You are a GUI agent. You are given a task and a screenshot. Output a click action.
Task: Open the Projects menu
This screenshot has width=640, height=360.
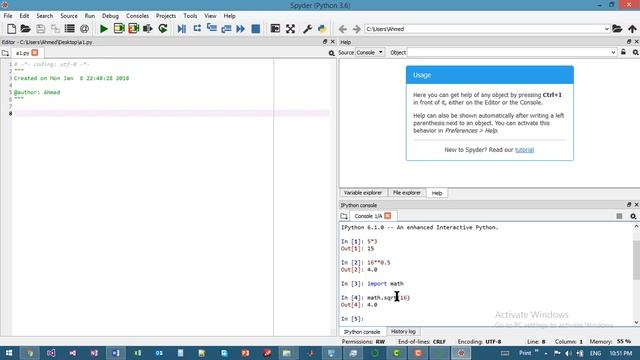[166, 16]
